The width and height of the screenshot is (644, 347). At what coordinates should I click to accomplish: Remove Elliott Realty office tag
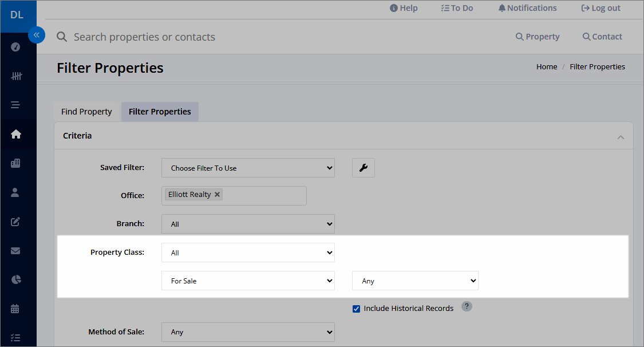[218, 194]
